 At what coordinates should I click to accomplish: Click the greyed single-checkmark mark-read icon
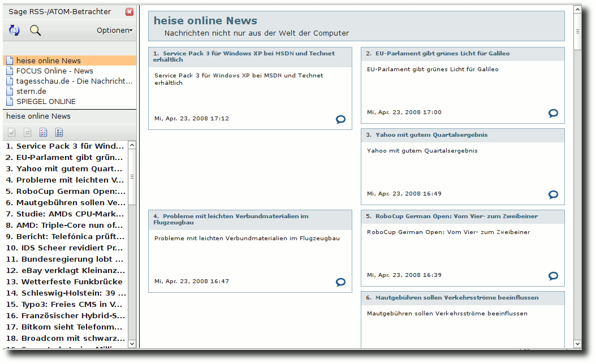12,132
